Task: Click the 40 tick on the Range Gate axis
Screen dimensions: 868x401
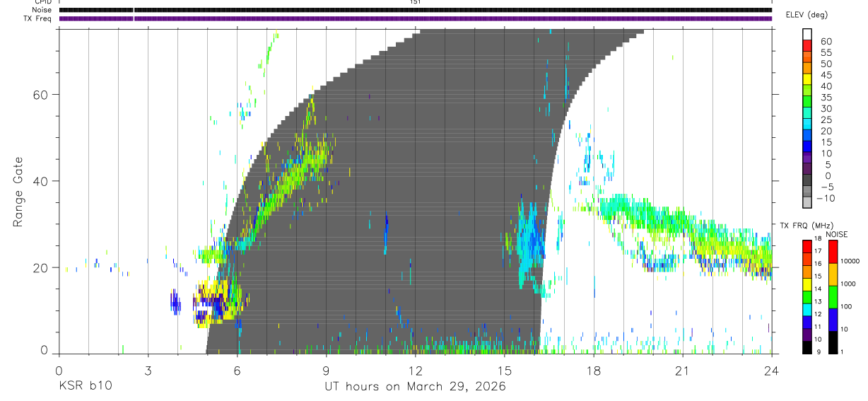Action: click(41, 181)
